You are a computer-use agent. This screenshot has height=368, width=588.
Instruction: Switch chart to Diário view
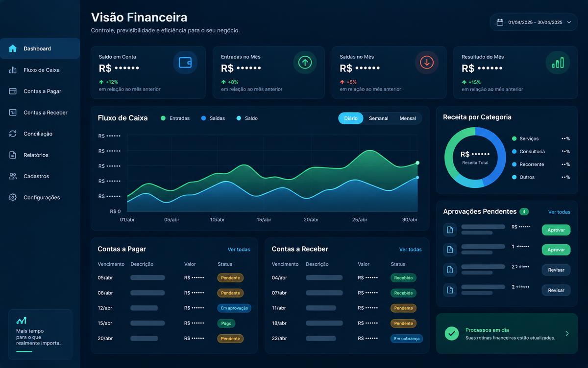351,118
